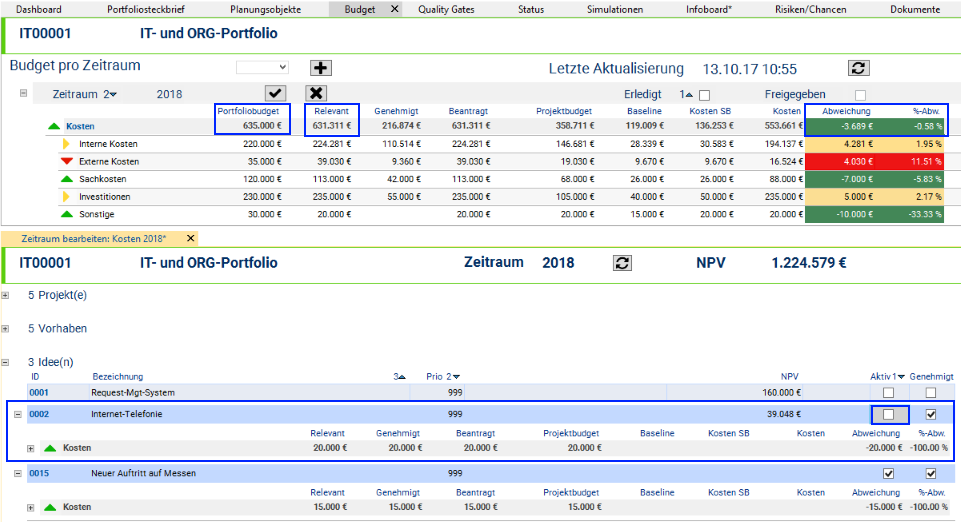This screenshot has width=961, height=522.
Task: Check Genehmigt for Request-Mgt-System
Action: coord(931,393)
